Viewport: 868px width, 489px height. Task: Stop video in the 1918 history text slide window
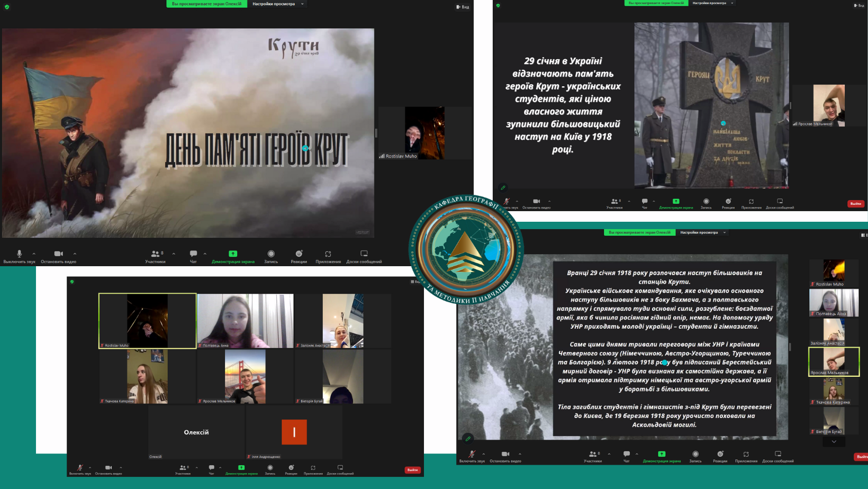(x=505, y=457)
